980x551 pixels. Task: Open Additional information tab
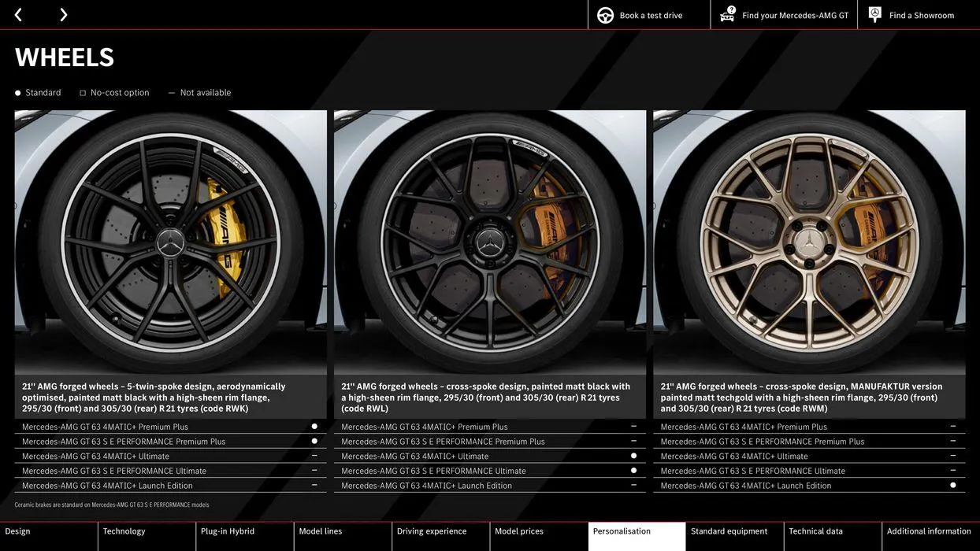click(931, 536)
